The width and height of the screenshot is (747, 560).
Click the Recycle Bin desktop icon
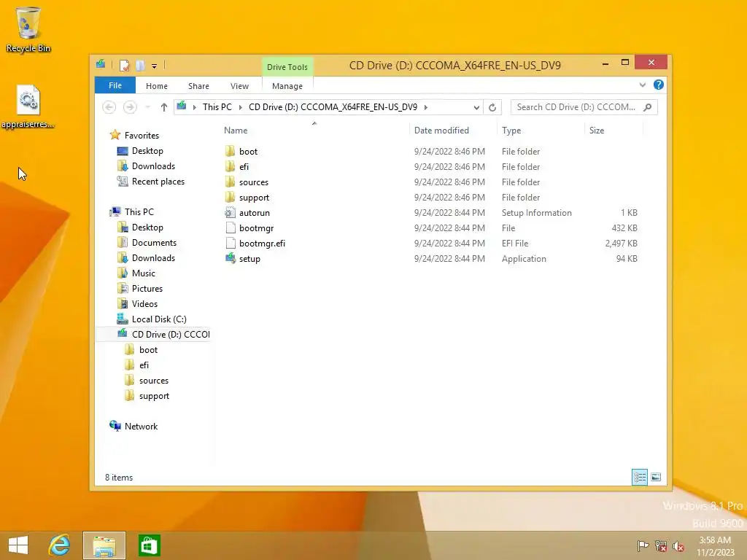[x=28, y=29]
